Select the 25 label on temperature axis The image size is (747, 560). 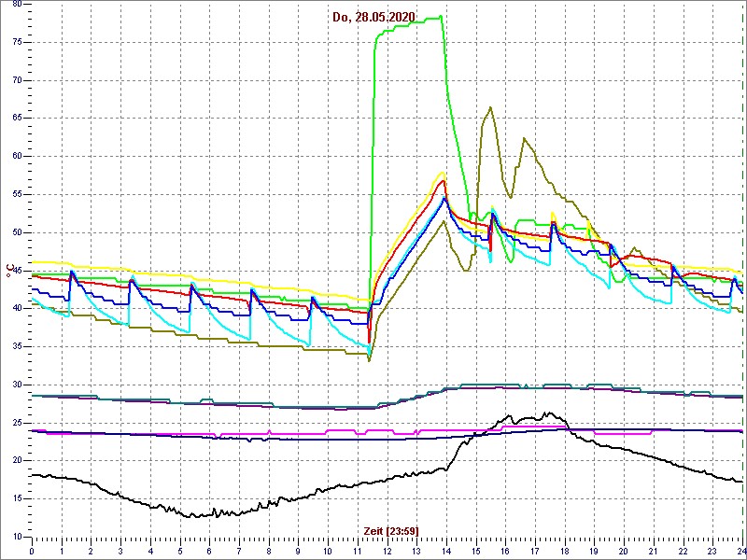pos(17,423)
